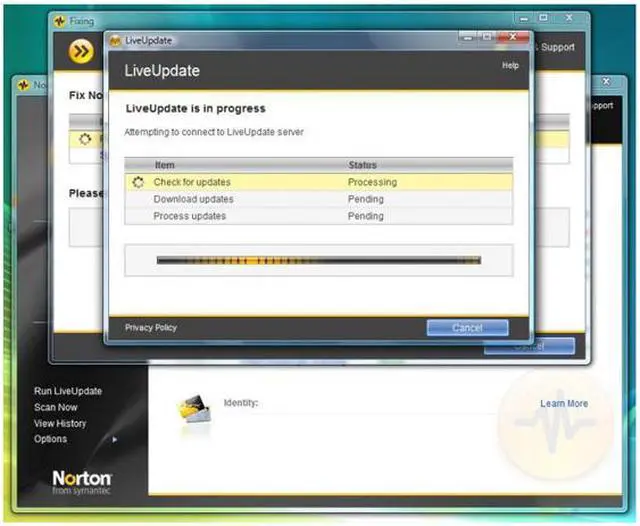Select the Download updates row
Viewport: 640px width, 526px height.
(319, 199)
